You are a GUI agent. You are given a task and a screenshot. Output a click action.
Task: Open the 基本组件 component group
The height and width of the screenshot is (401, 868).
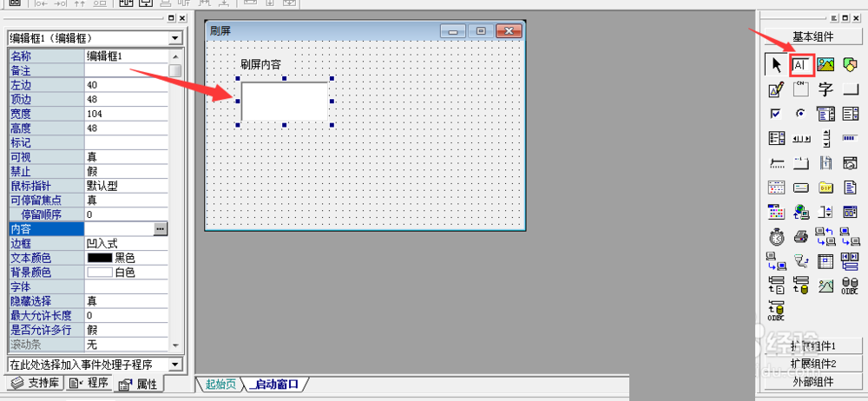click(x=812, y=36)
